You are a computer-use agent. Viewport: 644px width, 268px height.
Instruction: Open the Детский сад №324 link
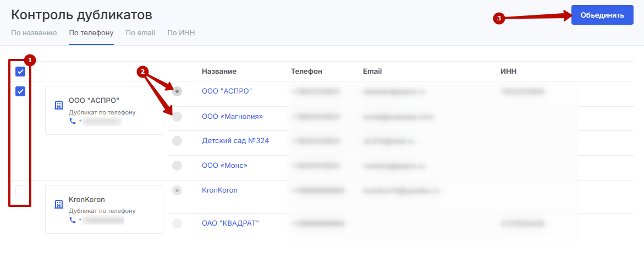pyautogui.click(x=235, y=141)
